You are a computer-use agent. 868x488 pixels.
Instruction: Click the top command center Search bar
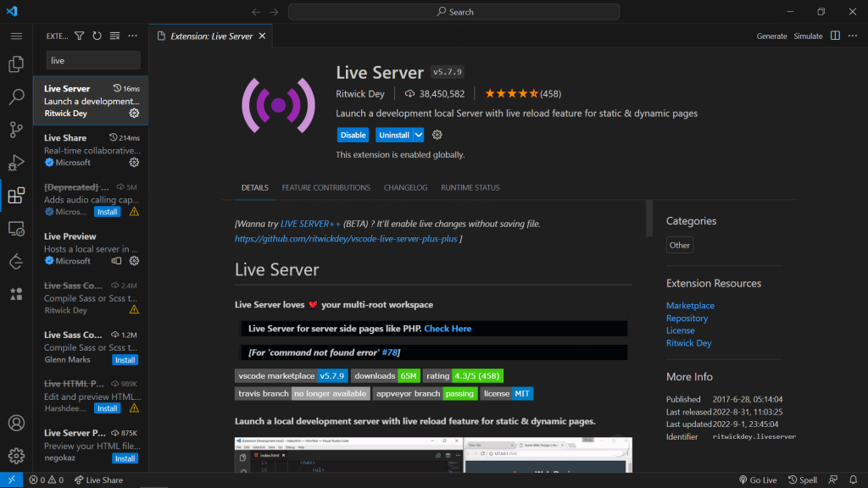[453, 12]
